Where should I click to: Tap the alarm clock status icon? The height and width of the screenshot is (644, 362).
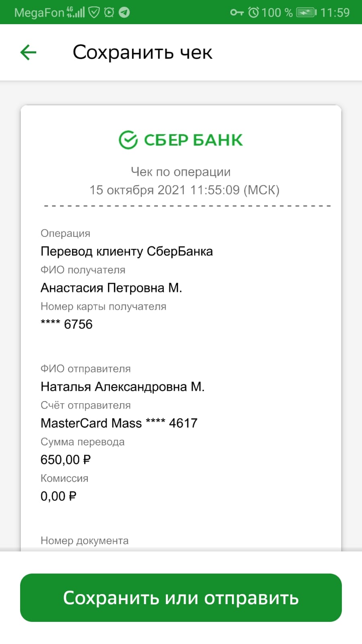point(253,12)
